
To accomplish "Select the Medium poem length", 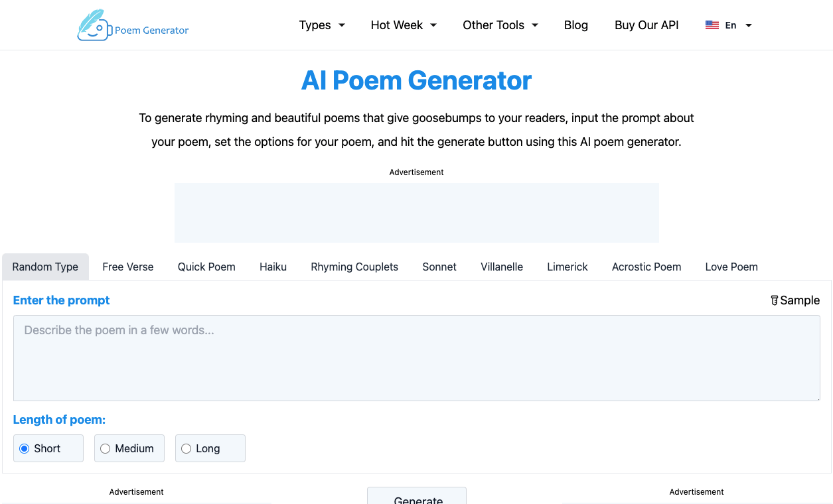I will click(x=105, y=448).
